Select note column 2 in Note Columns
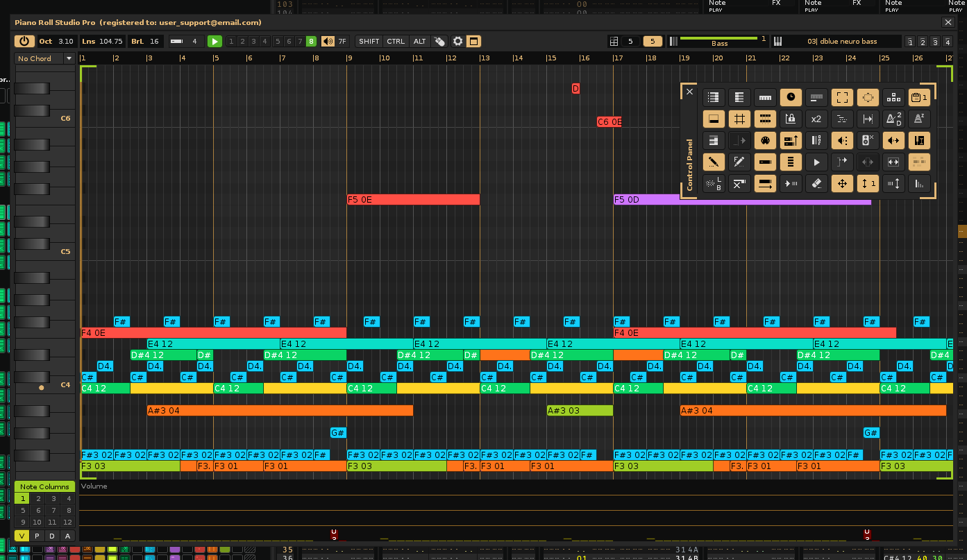The width and height of the screenshot is (967, 560). tap(38, 498)
